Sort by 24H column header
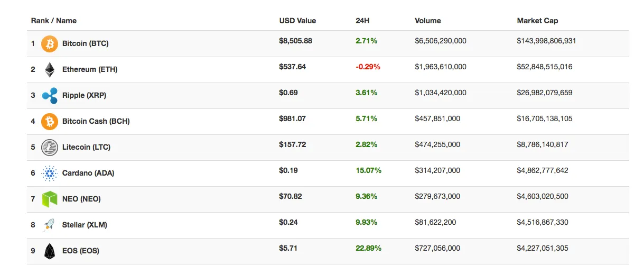This screenshot has width=644, height=265. pyautogui.click(x=362, y=21)
